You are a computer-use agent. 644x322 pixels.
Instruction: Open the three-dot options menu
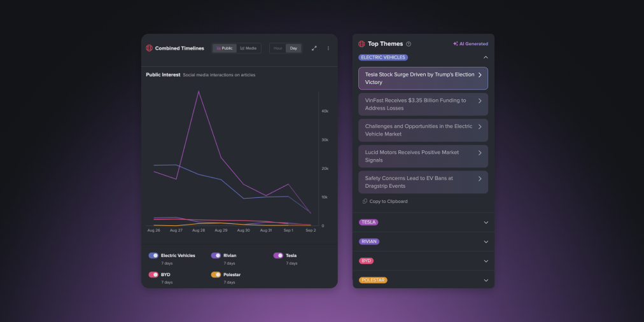pos(328,48)
